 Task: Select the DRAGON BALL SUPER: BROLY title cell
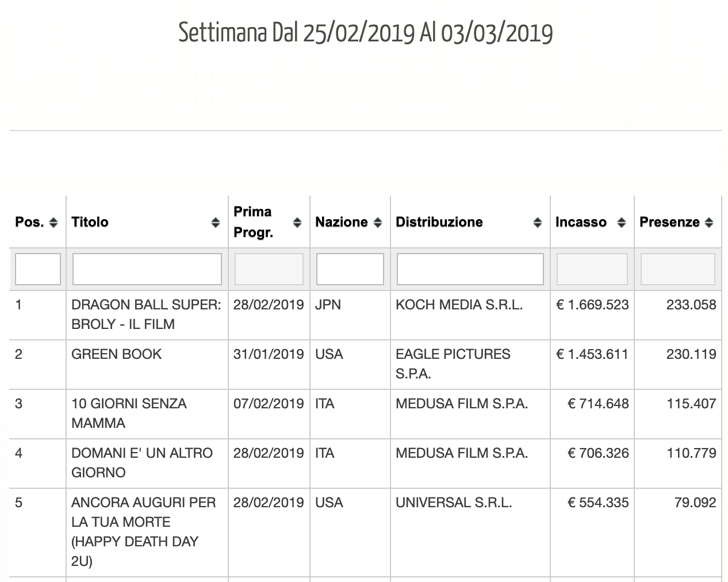point(146,315)
